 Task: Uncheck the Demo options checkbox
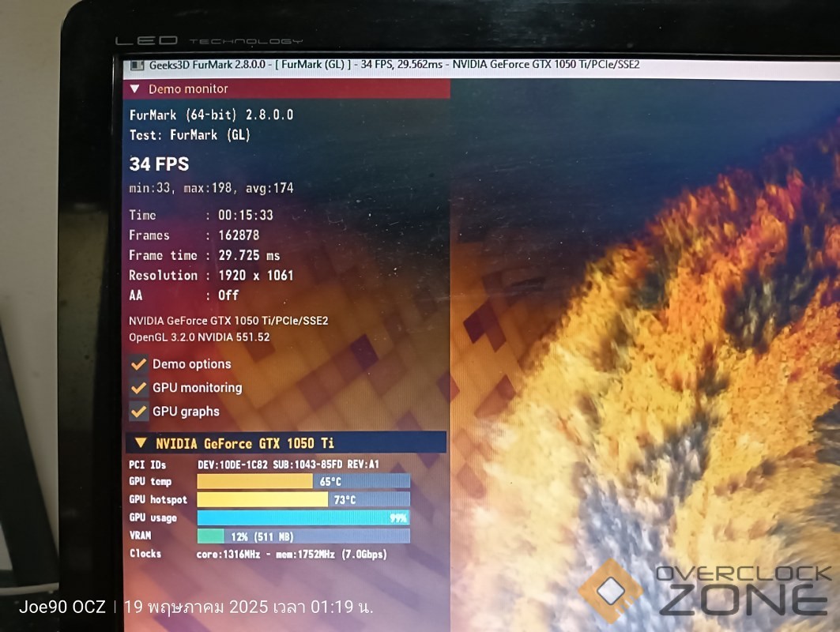click(139, 364)
